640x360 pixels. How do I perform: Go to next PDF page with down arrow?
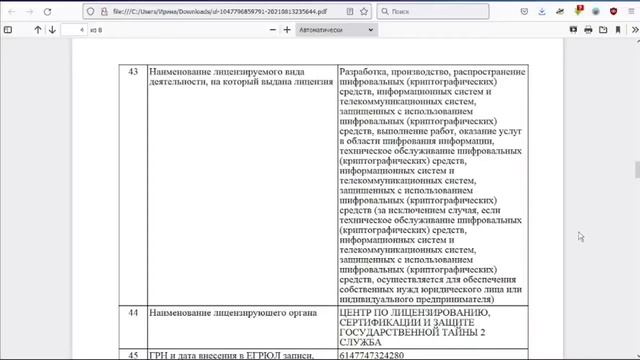(52, 30)
